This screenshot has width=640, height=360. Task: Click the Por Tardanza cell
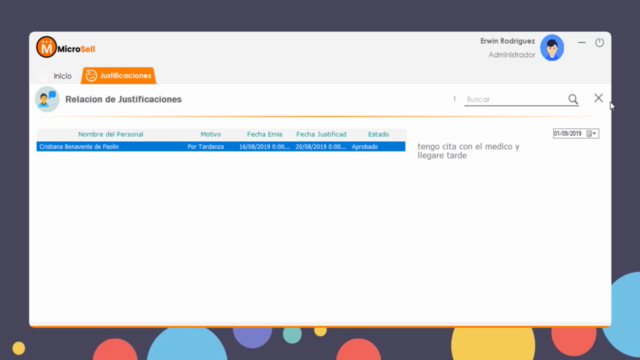206,147
